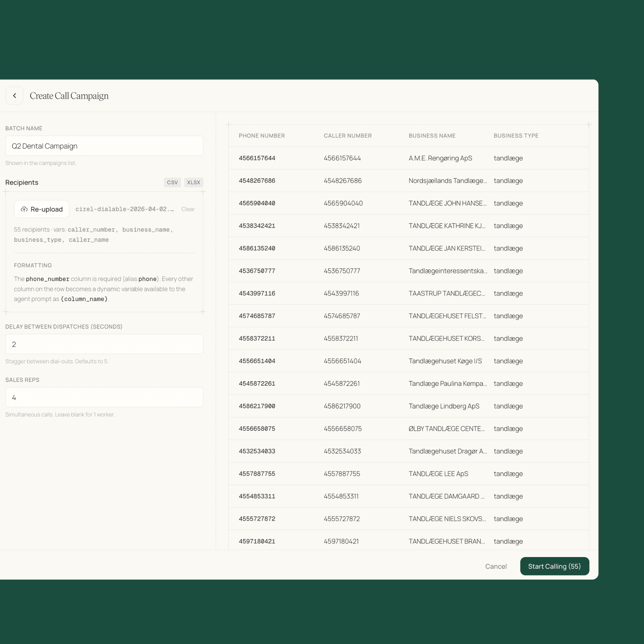644x644 pixels.
Task: Click the Nordsjællands Tandlæge... cell
Action: pyautogui.click(x=448, y=181)
